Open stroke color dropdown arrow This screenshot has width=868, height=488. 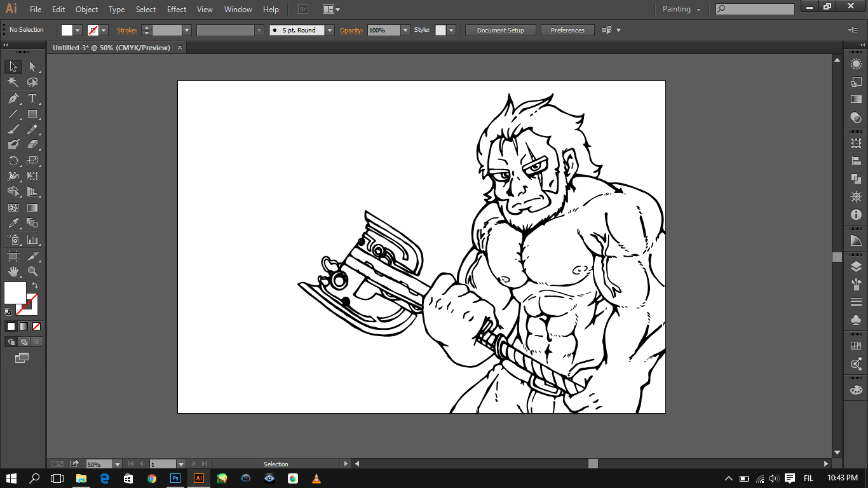tap(104, 30)
